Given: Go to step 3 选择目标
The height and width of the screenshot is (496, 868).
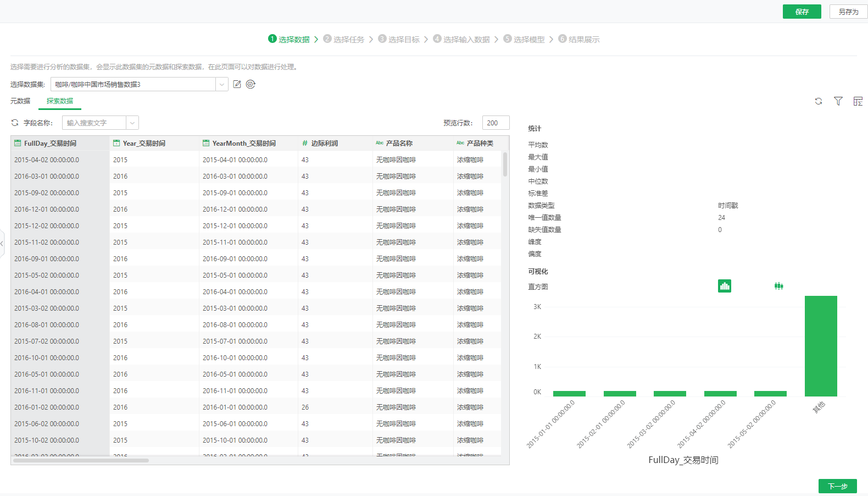Looking at the screenshot, I should [x=399, y=39].
